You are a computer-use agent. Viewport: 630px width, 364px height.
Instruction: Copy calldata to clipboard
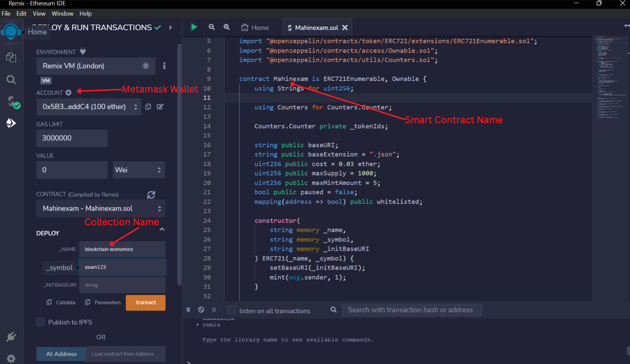(49, 302)
